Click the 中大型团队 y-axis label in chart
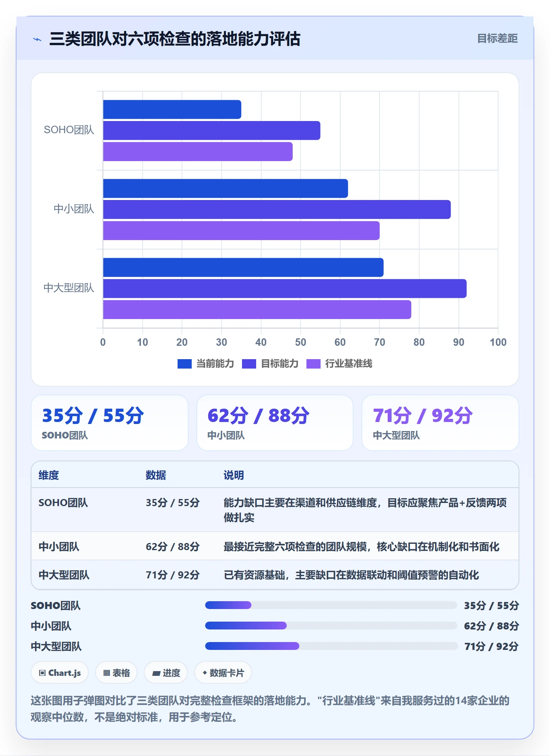Screen dimensions: 550x756 69,288
